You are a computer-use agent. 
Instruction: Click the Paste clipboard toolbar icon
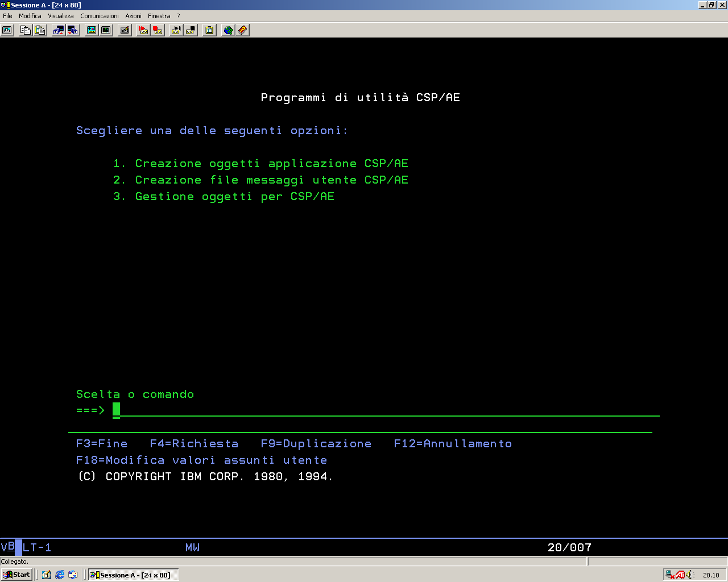coord(40,30)
